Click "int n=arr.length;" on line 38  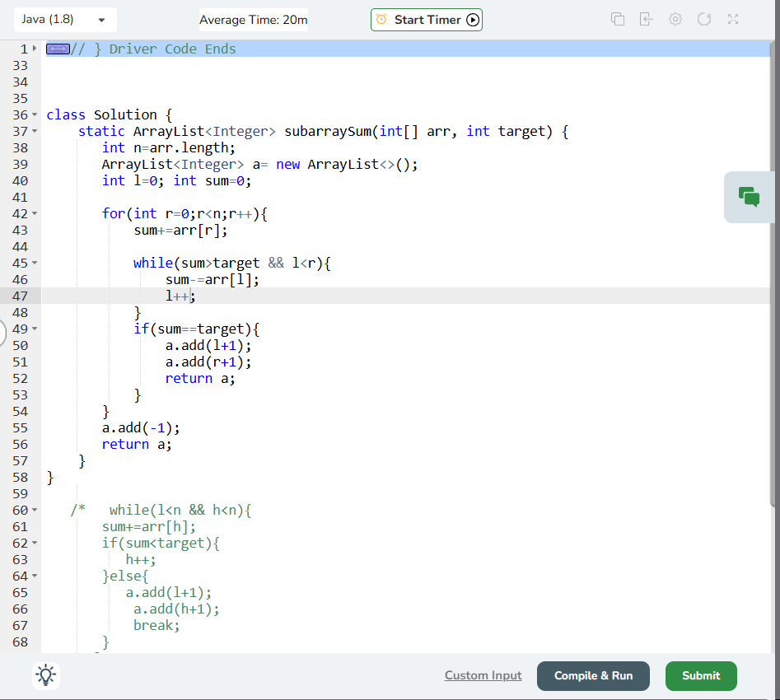point(169,147)
